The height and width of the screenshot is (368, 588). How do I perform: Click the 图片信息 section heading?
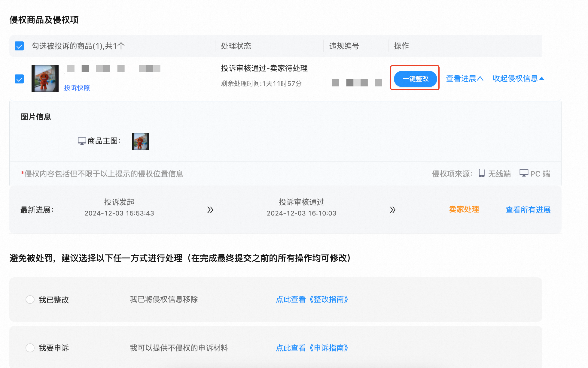pyautogui.click(x=36, y=117)
